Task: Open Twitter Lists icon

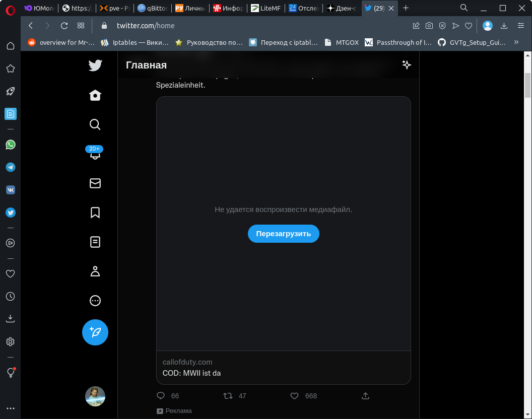Action: click(95, 242)
